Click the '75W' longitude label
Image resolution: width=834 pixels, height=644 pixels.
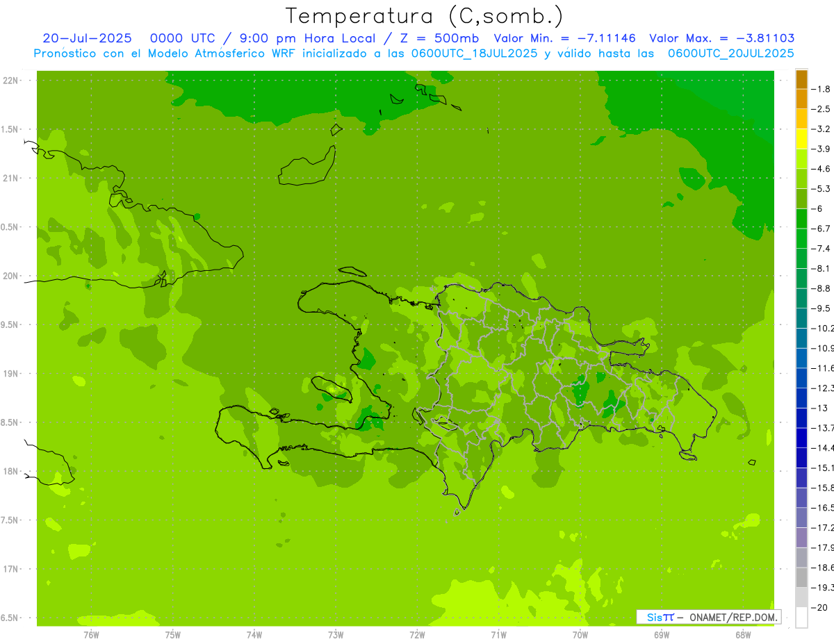173,635
